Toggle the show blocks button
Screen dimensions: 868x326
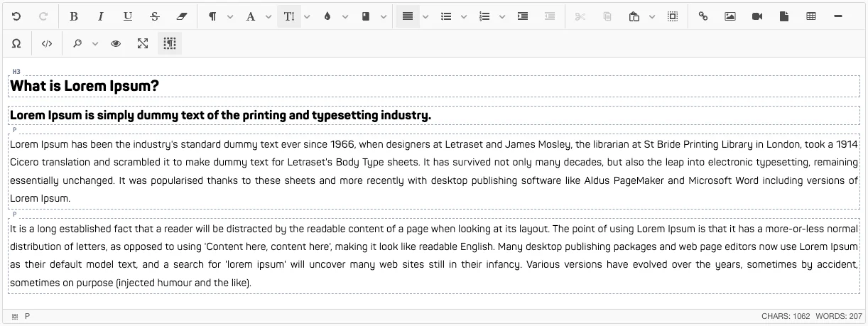170,43
